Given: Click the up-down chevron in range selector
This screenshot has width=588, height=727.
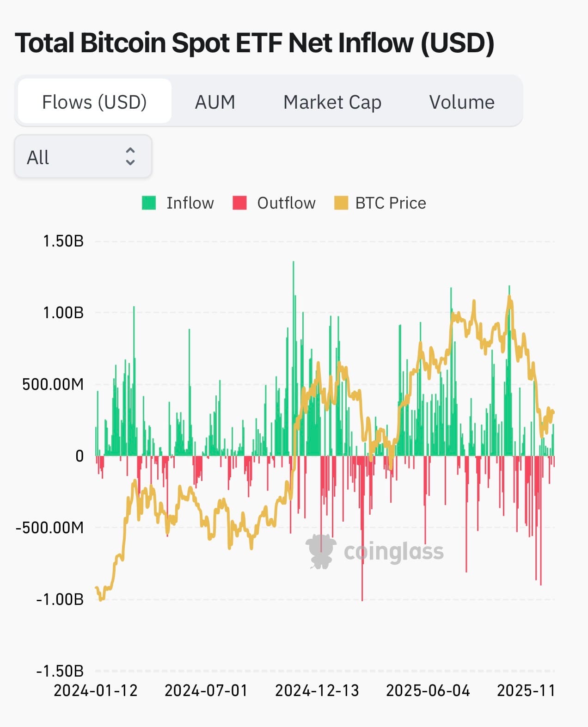Looking at the screenshot, I should pyautogui.click(x=130, y=157).
